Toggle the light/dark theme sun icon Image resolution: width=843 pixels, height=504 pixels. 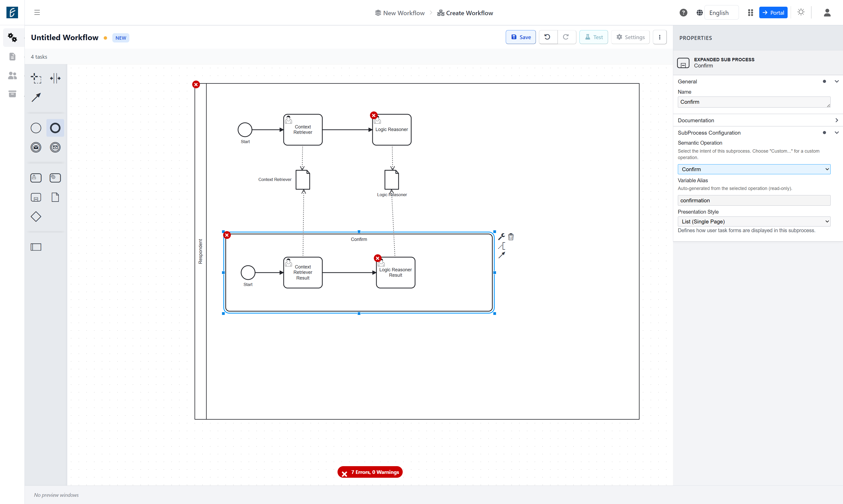(801, 12)
